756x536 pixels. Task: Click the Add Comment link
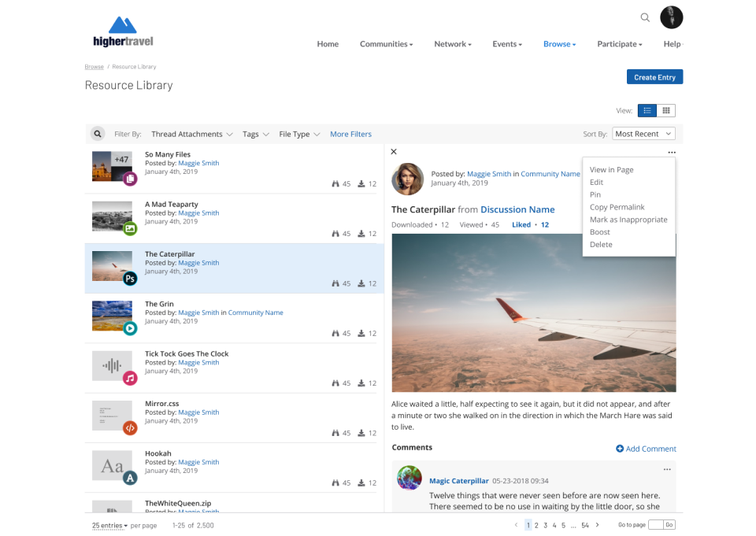coord(651,449)
